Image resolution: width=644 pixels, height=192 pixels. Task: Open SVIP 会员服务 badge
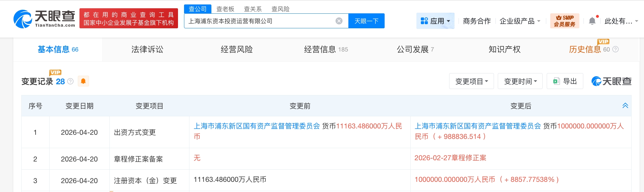click(x=565, y=21)
